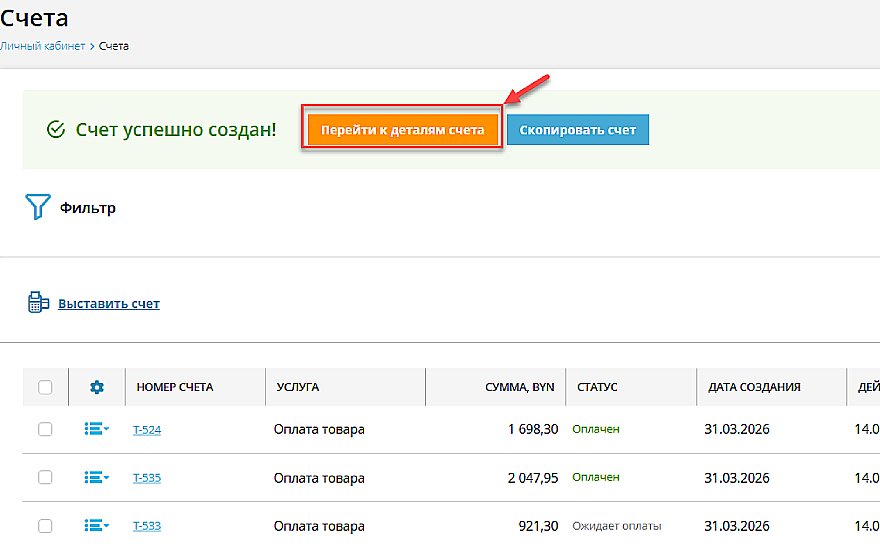The width and height of the screenshot is (880, 548).
Task: Check the box for invoice T-524
Action: 45,429
